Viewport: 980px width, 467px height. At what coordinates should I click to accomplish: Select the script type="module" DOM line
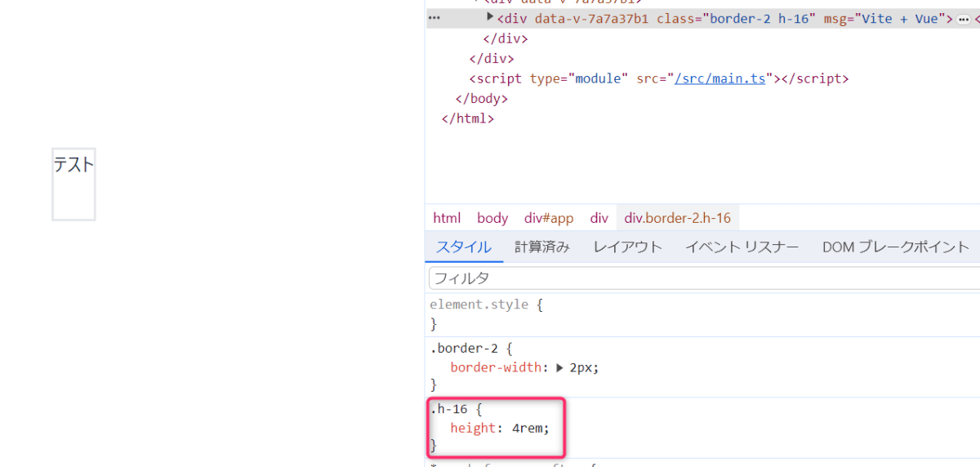pos(659,79)
